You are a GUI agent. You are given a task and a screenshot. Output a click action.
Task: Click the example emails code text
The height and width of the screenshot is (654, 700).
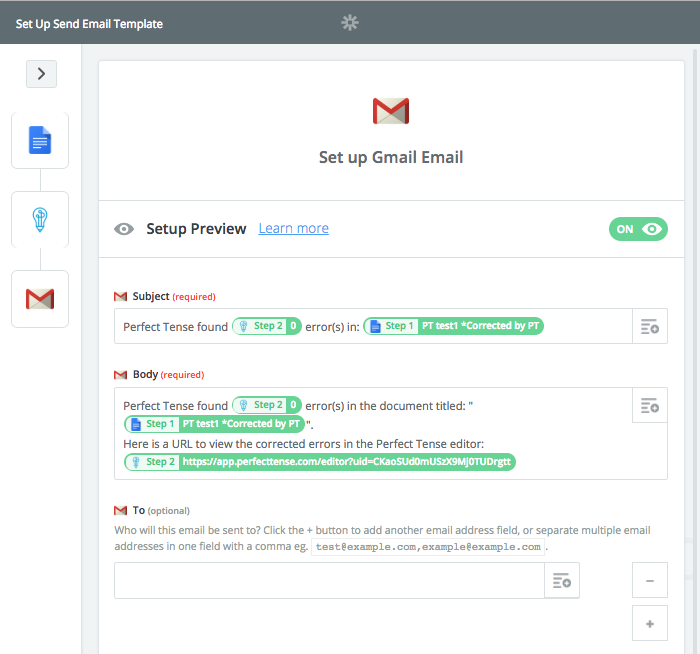(x=428, y=547)
